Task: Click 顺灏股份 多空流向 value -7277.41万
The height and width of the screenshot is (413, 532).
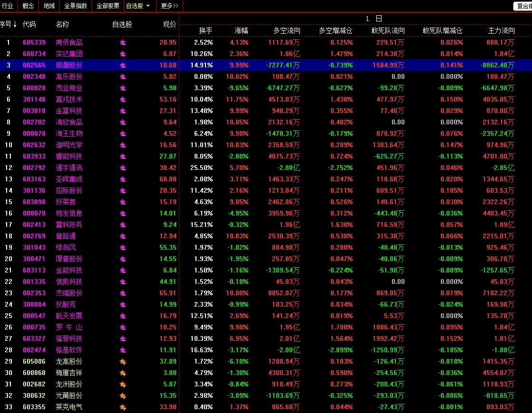Action: (x=283, y=65)
